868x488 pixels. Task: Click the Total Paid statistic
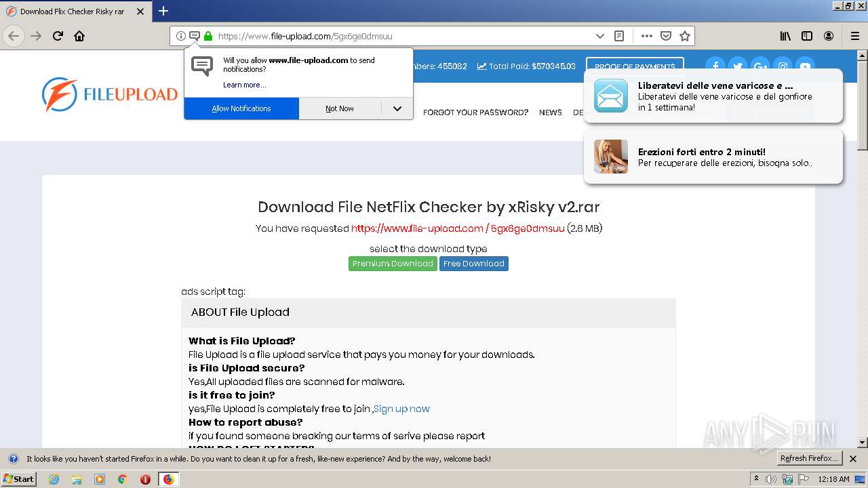click(526, 66)
